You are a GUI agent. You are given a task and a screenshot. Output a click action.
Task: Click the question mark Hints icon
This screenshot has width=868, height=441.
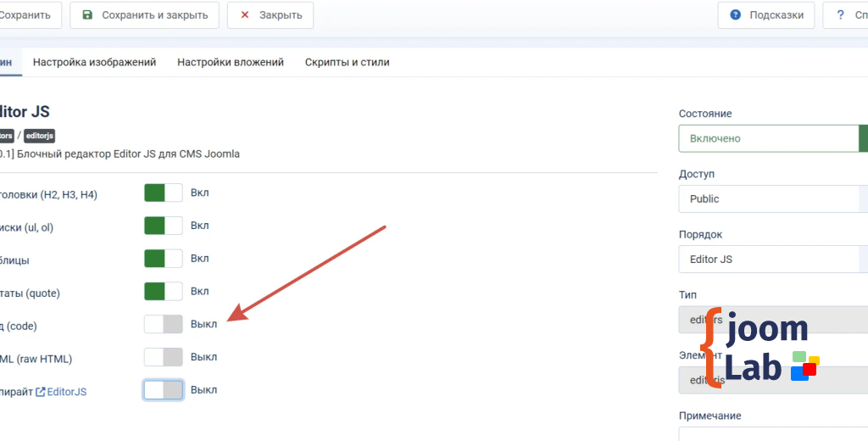click(735, 15)
